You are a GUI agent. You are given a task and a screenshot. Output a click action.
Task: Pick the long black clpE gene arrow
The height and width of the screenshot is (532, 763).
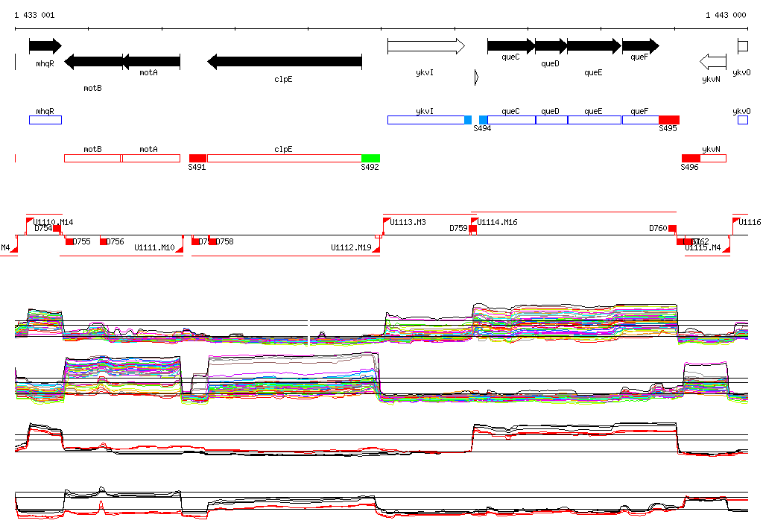click(x=285, y=62)
